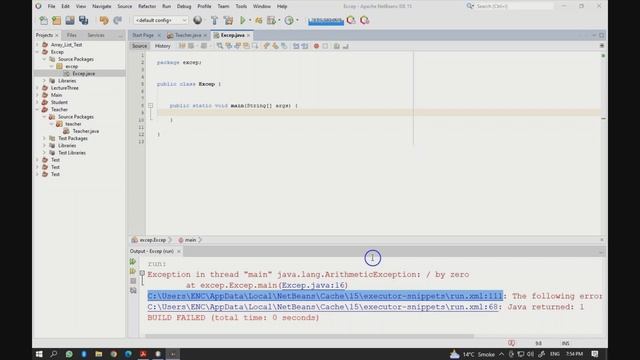Open the Profile Project dropdown arrow
640x360 pixels.
297,20
